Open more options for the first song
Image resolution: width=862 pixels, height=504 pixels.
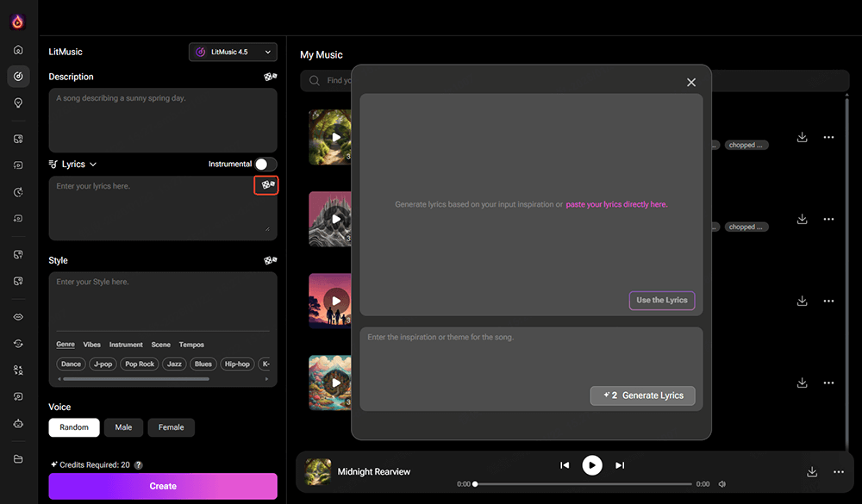click(828, 137)
